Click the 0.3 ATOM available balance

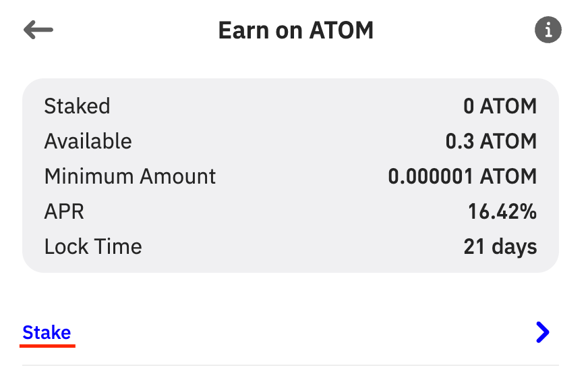click(x=491, y=141)
